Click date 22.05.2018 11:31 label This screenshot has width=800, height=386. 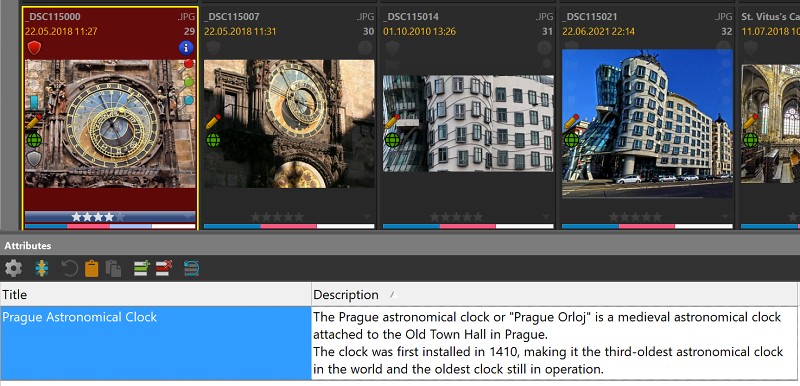coord(240,32)
